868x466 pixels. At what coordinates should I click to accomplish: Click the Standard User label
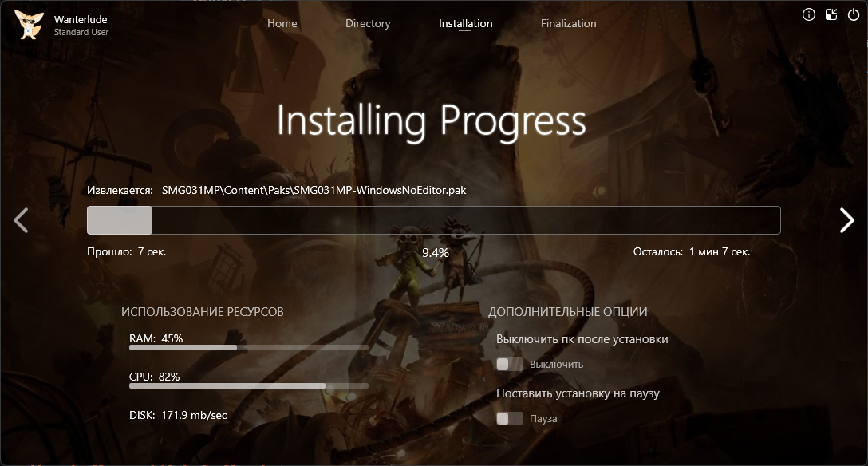click(81, 32)
